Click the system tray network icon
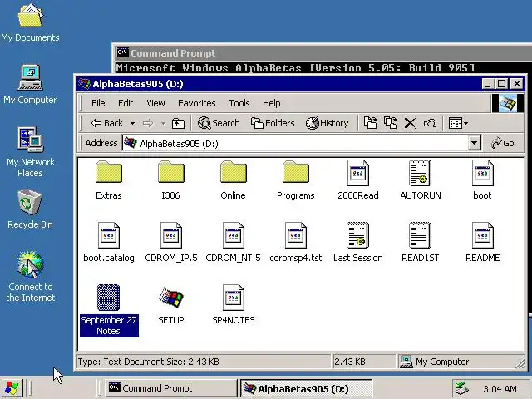The image size is (532, 399). 462,388
